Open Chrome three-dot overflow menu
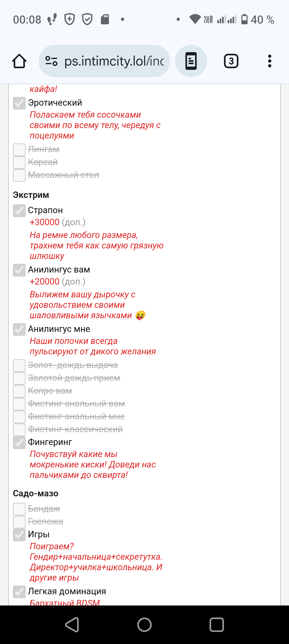289x644 pixels. pos(270,61)
